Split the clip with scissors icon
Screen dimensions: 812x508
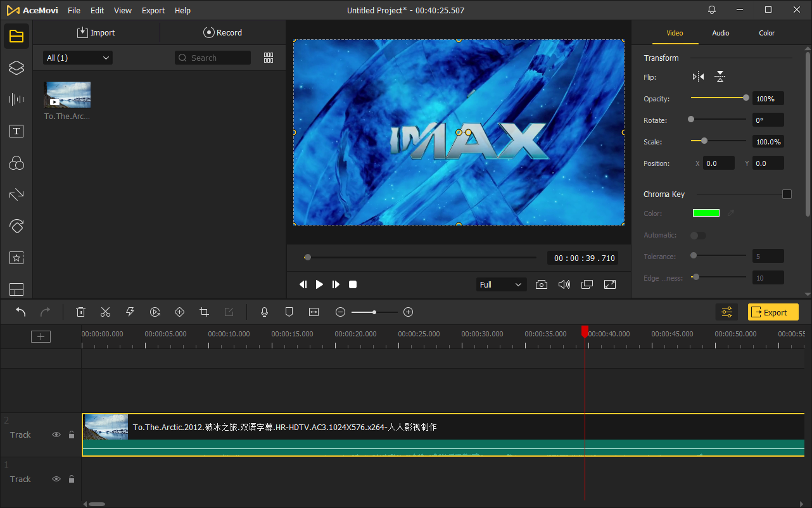click(106, 312)
